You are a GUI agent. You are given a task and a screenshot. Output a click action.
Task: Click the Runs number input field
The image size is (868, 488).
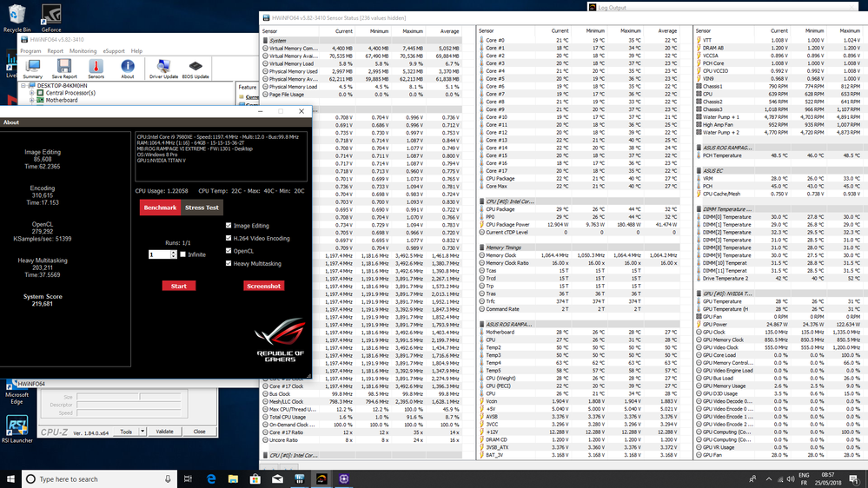click(x=159, y=254)
